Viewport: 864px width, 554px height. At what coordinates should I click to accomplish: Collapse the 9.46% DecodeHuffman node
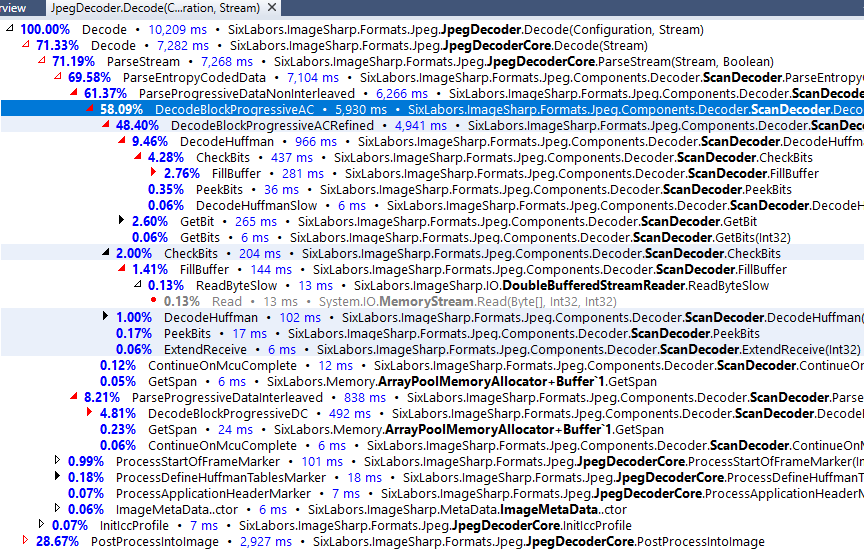click(x=122, y=140)
